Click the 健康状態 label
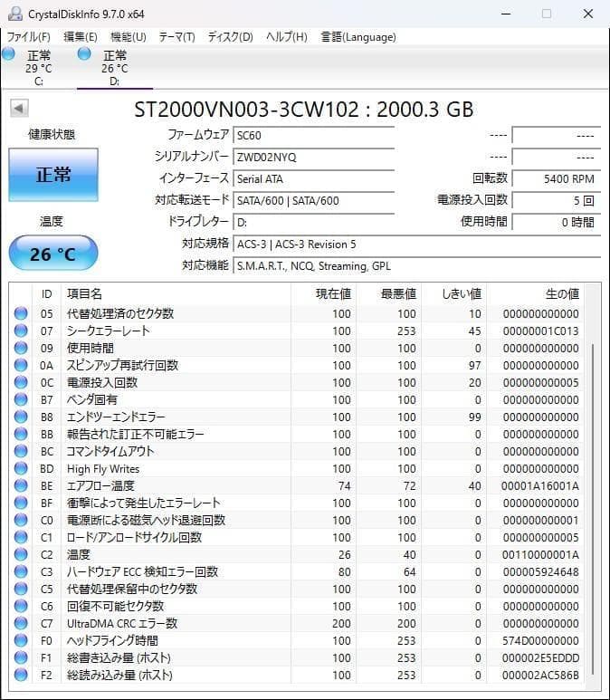 pos(52,134)
